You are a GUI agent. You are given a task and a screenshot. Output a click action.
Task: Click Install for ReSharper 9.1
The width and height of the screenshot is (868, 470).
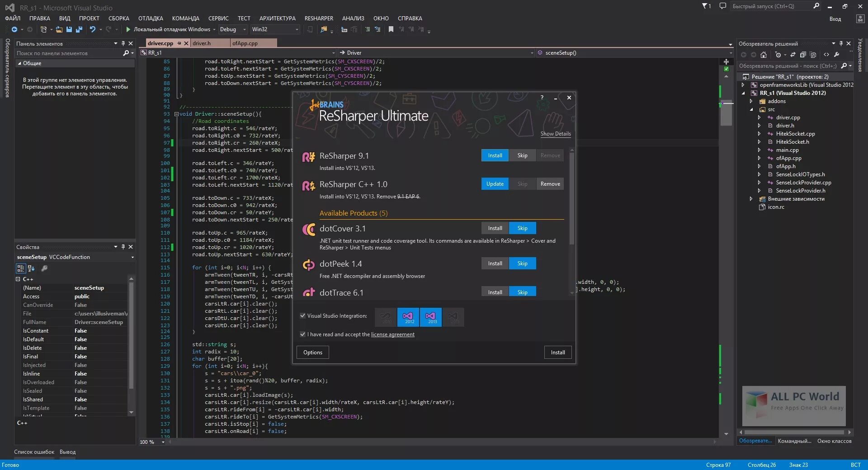pyautogui.click(x=495, y=155)
